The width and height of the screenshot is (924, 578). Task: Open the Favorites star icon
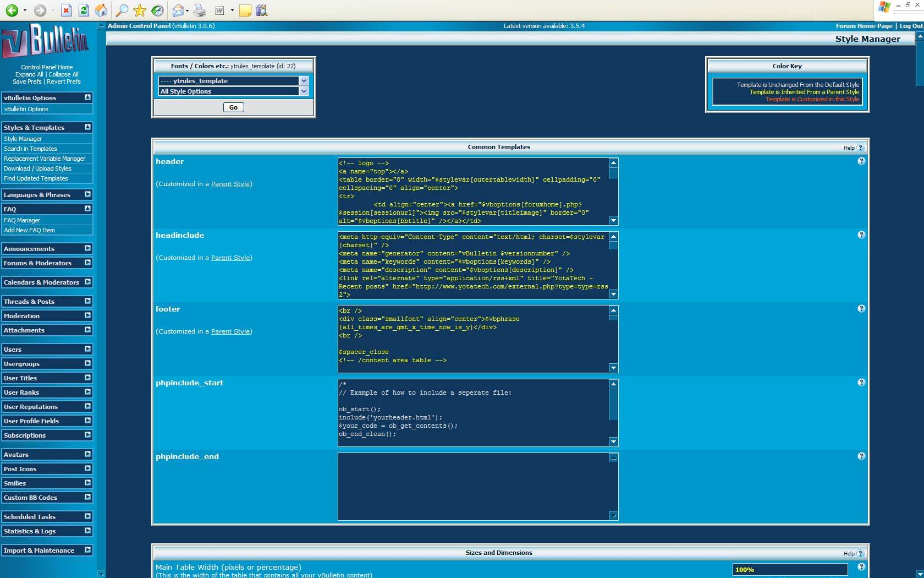[140, 10]
